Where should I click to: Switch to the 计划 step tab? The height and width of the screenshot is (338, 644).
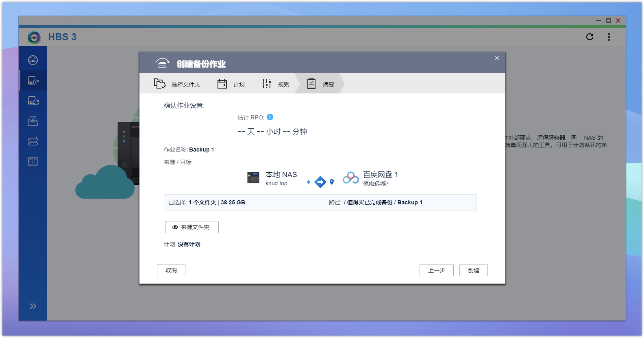[231, 84]
